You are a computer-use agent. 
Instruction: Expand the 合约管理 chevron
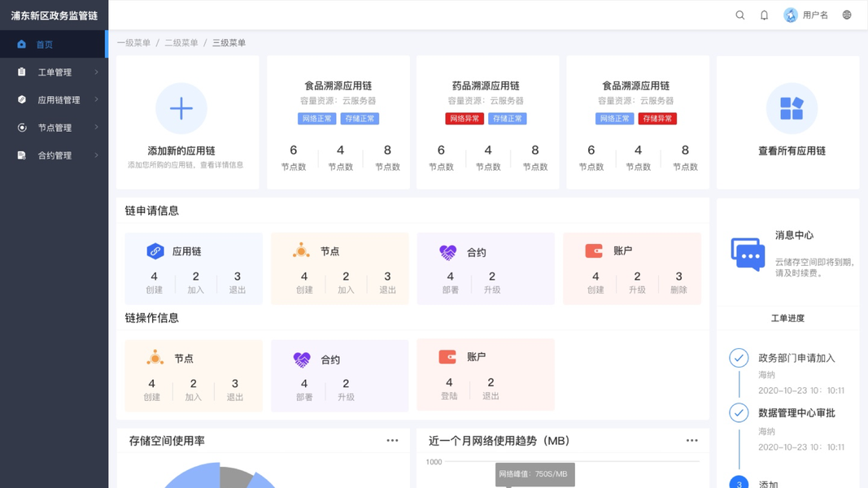[96, 155]
